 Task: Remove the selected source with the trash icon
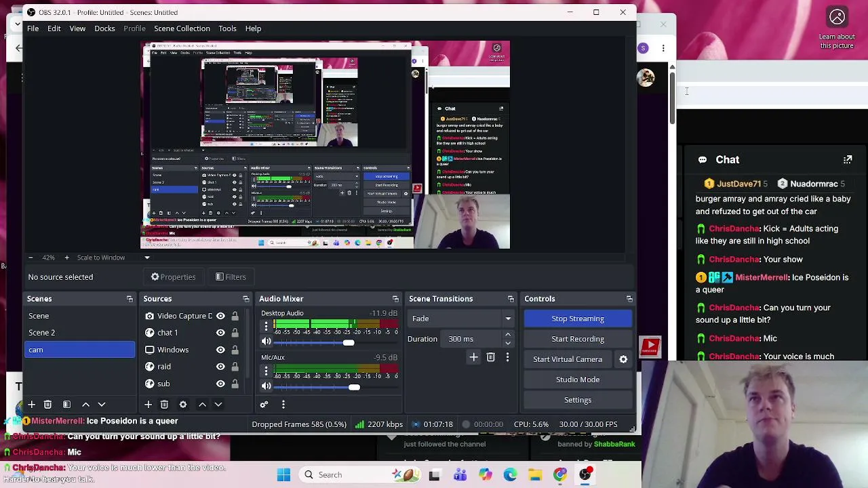tap(164, 405)
